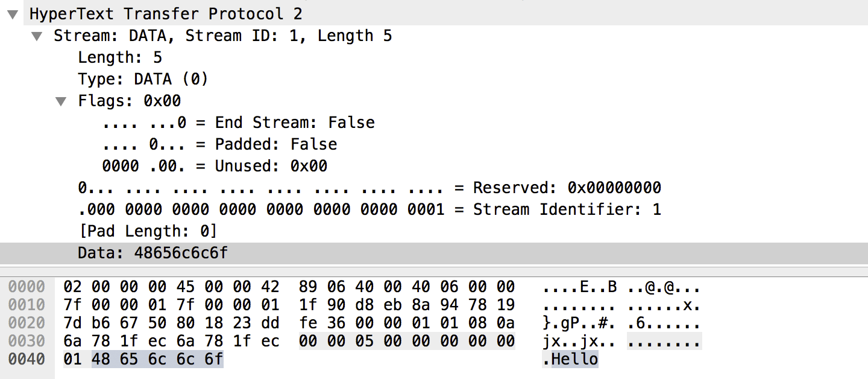This screenshot has height=379, width=868.
Task: Select the Flags: 0x00 label
Action: point(129,101)
